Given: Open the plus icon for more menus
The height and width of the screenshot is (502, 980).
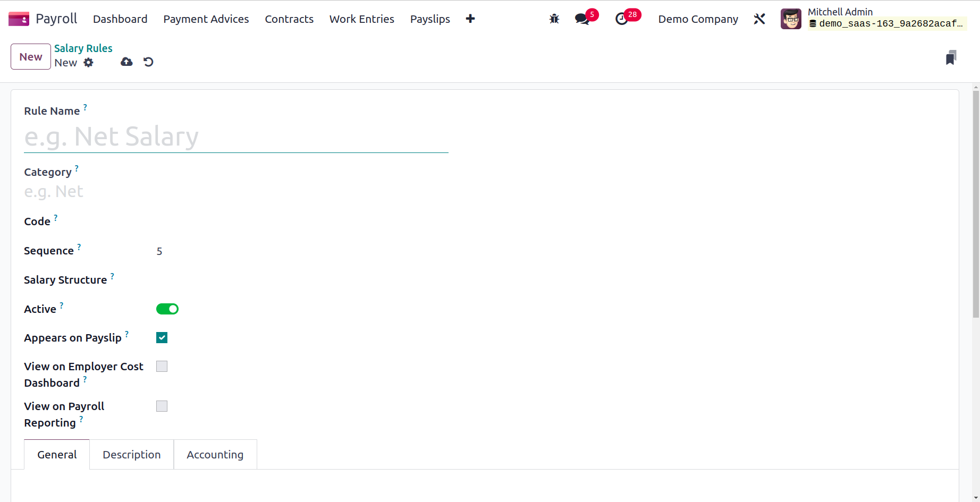Looking at the screenshot, I should (x=470, y=19).
